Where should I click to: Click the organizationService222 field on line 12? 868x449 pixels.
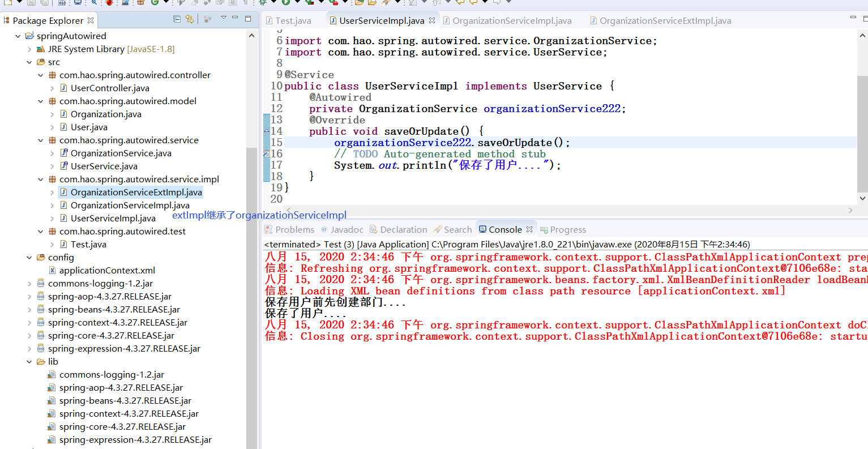(x=552, y=109)
